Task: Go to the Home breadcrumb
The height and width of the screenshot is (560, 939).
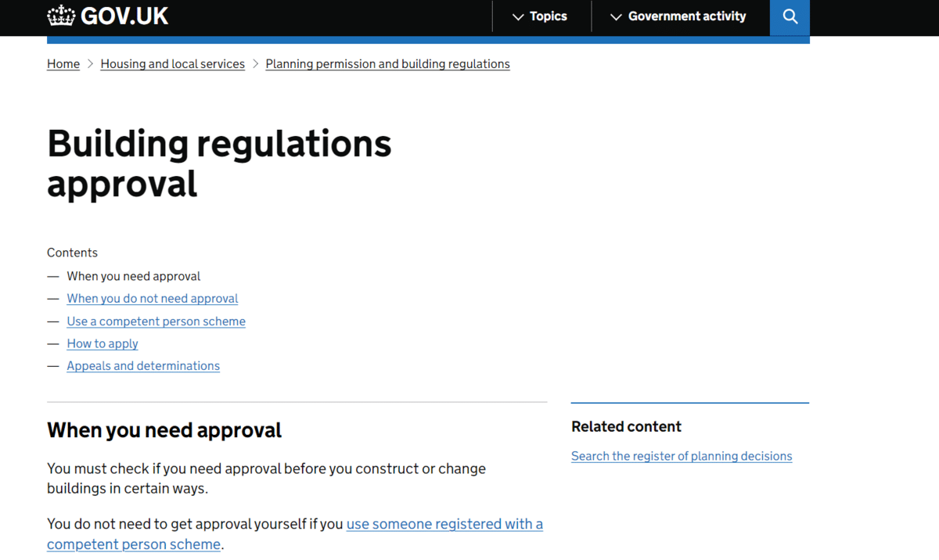Action: point(63,64)
